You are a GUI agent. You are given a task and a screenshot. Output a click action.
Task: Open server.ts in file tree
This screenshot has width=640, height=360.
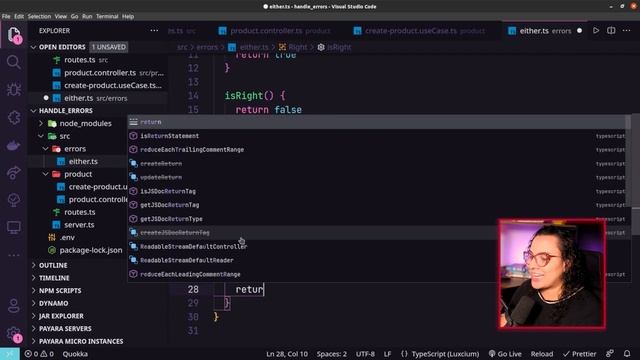point(79,225)
